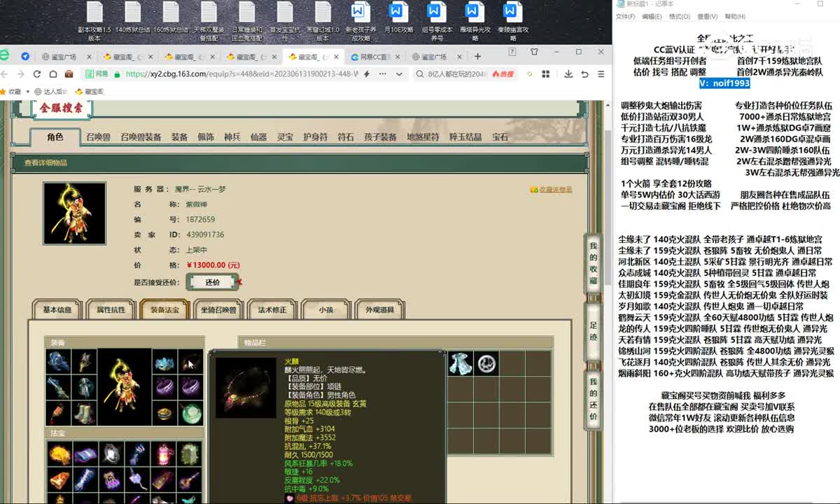Click the character model icon in the 装备 panel
840x504 pixels.
(x=125, y=386)
